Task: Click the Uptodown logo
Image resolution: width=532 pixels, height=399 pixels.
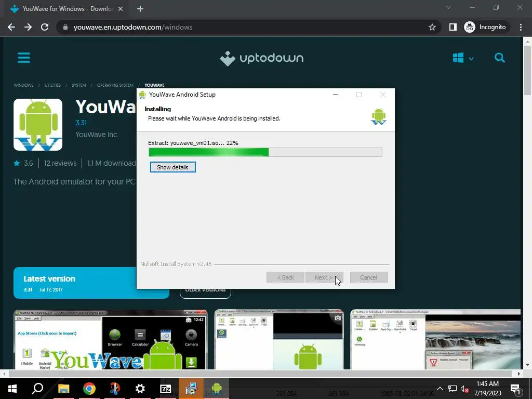Action: click(262, 58)
